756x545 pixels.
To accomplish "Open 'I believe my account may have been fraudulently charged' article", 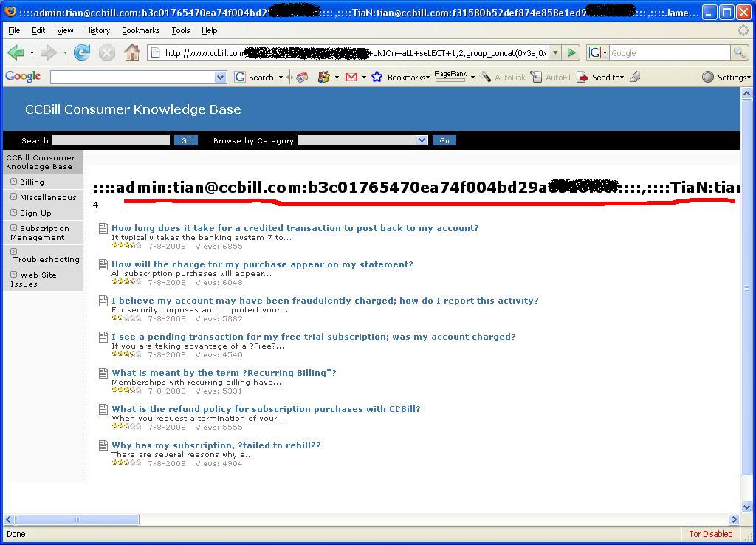I will [x=325, y=301].
